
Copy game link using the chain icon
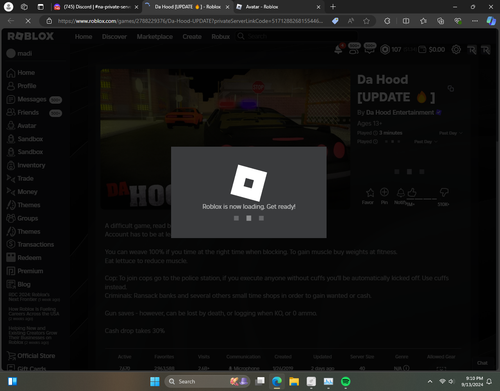tap(451, 88)
